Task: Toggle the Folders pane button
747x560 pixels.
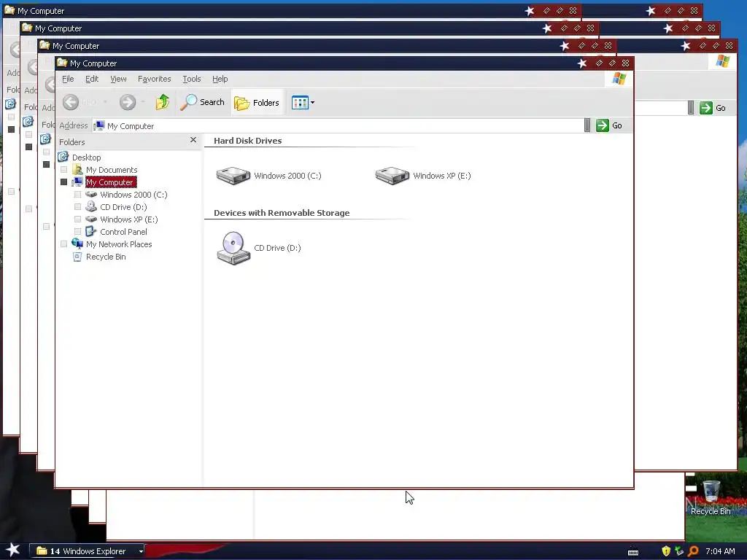Action: tap(258, 102)
